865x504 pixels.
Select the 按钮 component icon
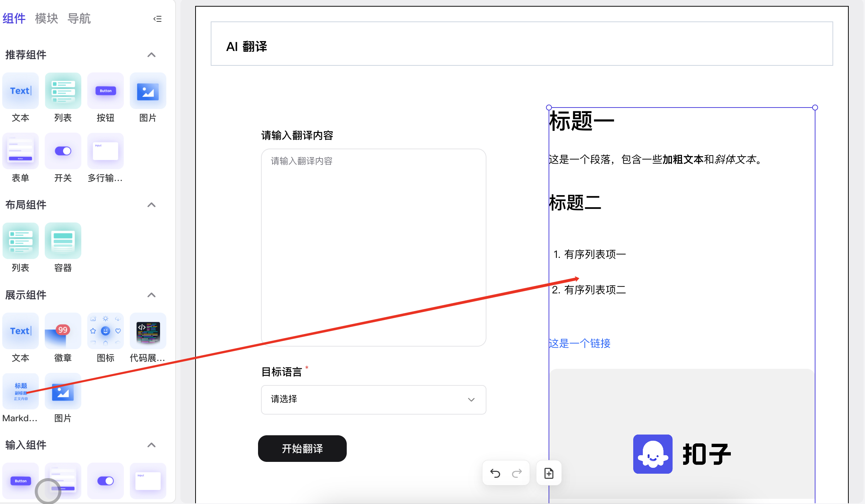tap(105, 91)
